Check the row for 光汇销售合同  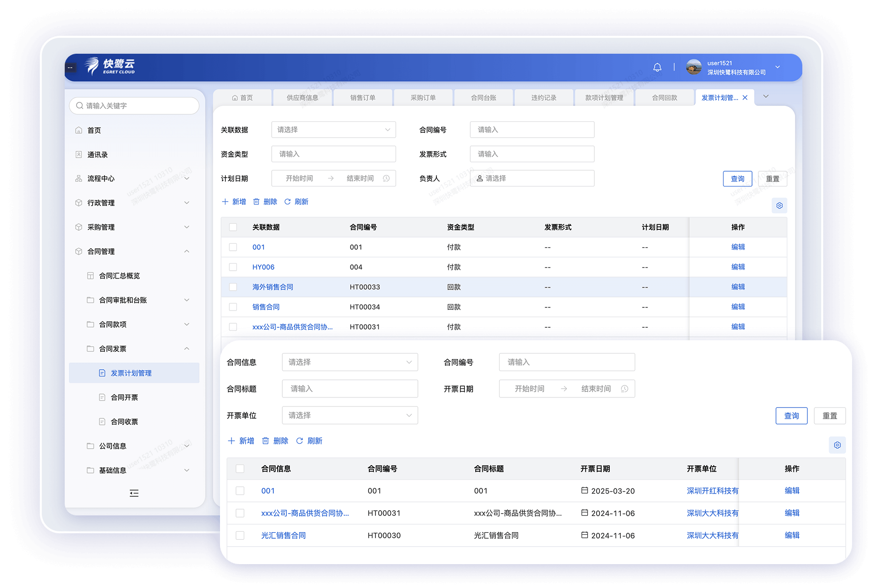[240, 536]
